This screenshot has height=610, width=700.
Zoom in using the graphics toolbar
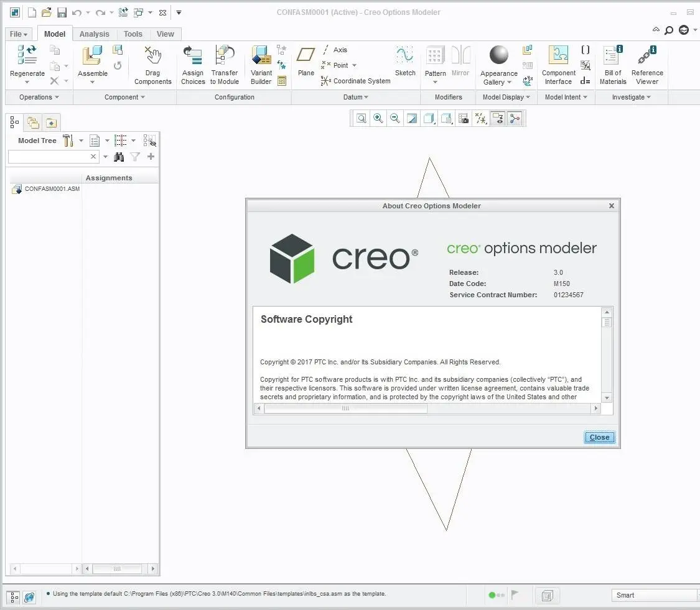tap(378, 118)
